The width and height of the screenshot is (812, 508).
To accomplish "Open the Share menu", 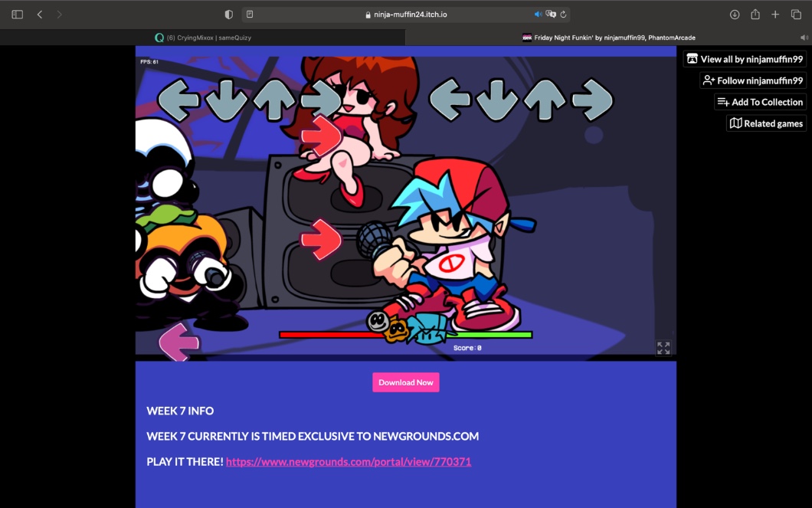I will click(x=755, y=15).
